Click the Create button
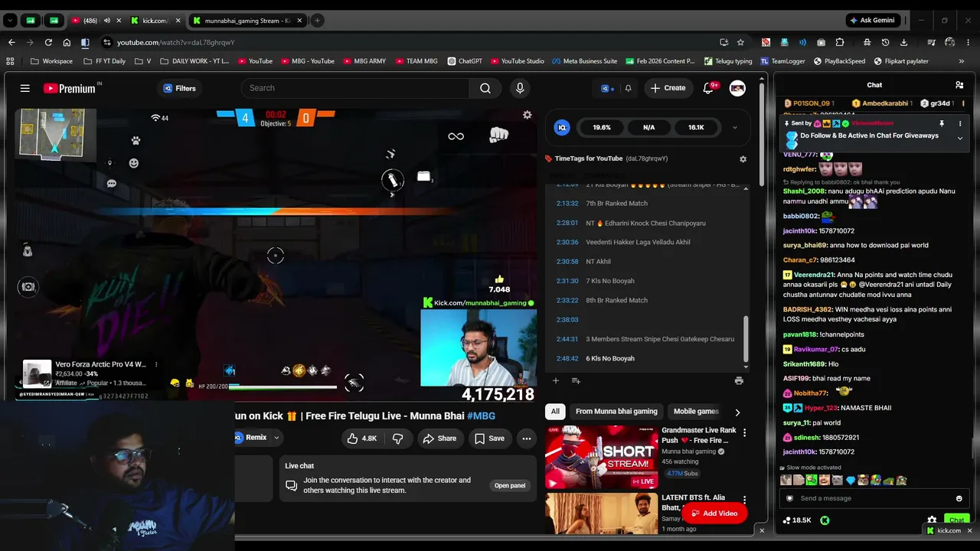The image size is (980, 551). tap(668, 88)
